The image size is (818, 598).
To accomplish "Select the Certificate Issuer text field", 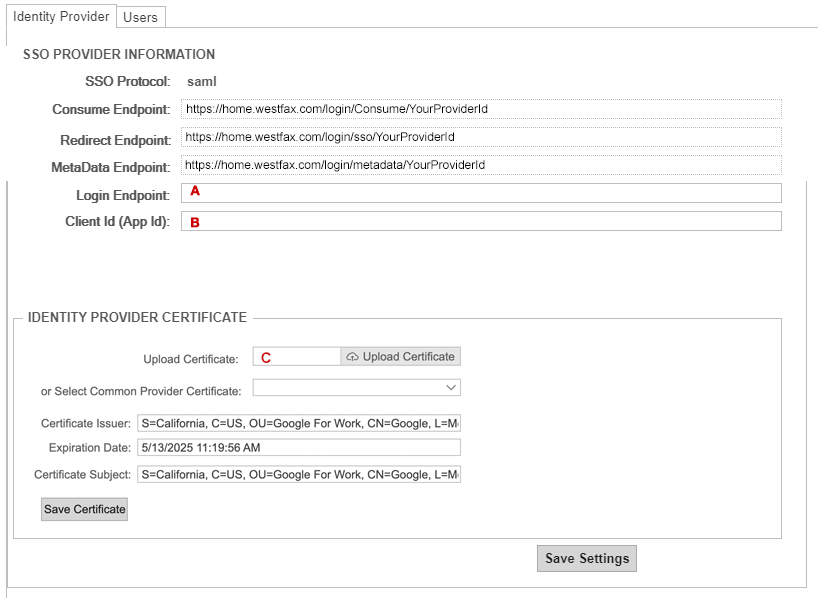I will pyautogui.click(x=298, y=423).
